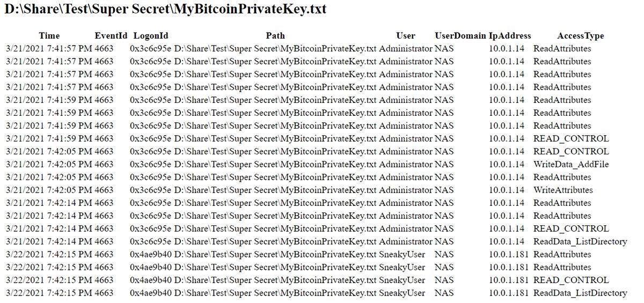The image size is (644, 303).
Task: Select the IpAddress column header
Action: click(x=510, y=36)
